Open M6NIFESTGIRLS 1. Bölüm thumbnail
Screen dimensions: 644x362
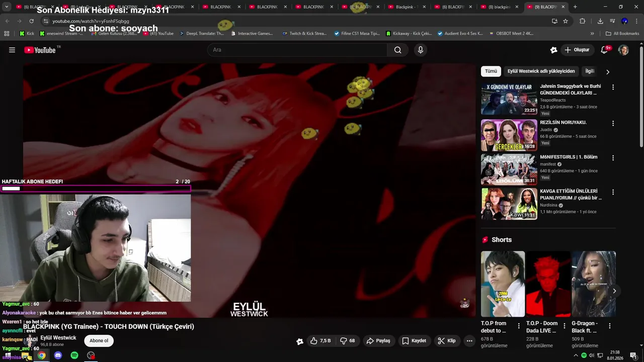pyautogui.click(x=509, y=169)
